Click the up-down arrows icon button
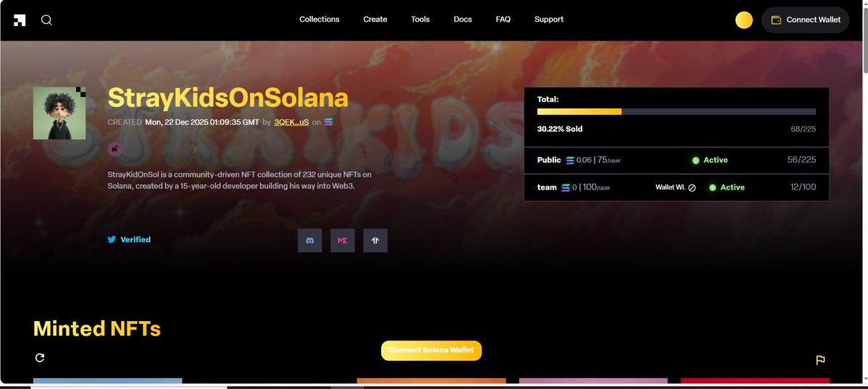 pyautogui.click(x=375, y=241)
